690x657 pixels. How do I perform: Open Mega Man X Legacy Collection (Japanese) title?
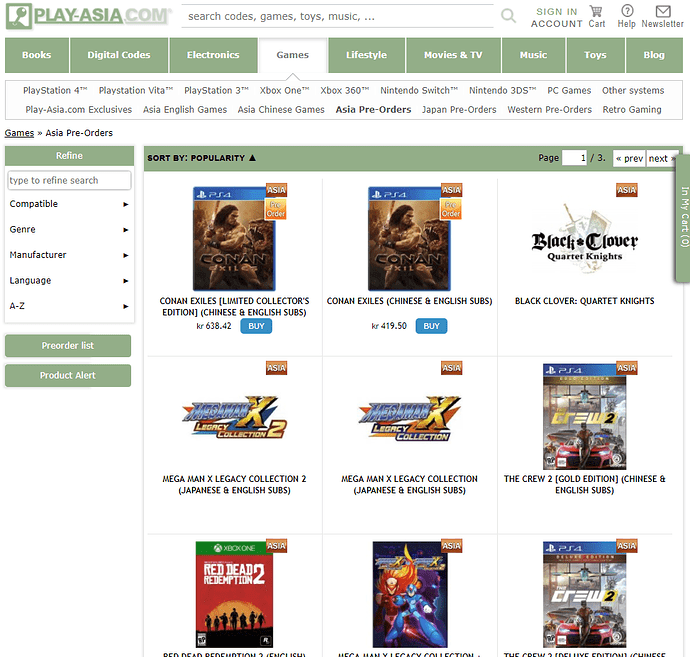pyautogui.click(x=409, y=484)
